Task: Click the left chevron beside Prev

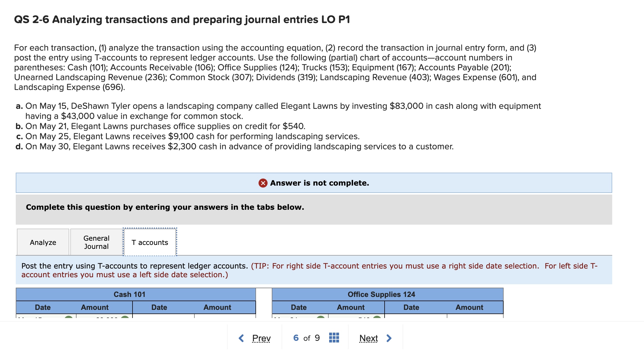Action: (x=241, y=338)
